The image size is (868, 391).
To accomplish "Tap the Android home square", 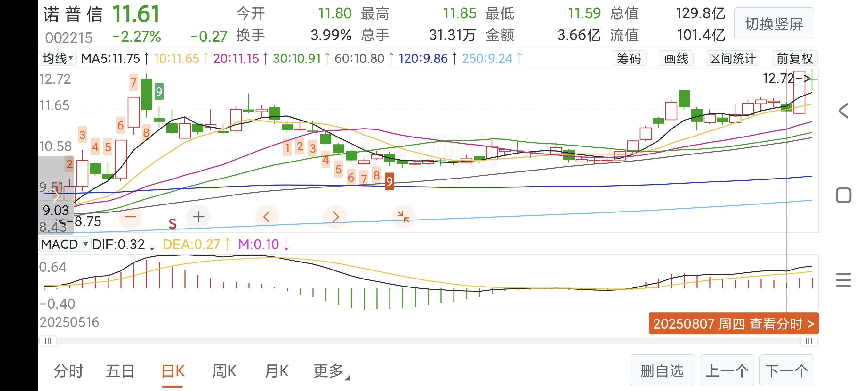I will [x=843, y=195].
